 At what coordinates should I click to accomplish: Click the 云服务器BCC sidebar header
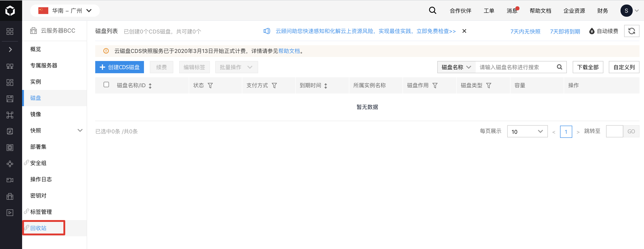pos(53,31)
